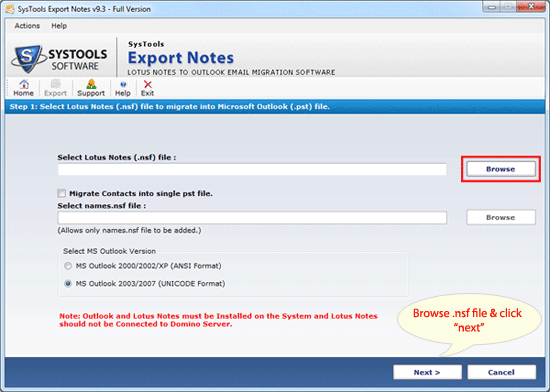Screen dimensions: 550x392
Task: Click the app icon in title bar
Action: tap(10, 9)
